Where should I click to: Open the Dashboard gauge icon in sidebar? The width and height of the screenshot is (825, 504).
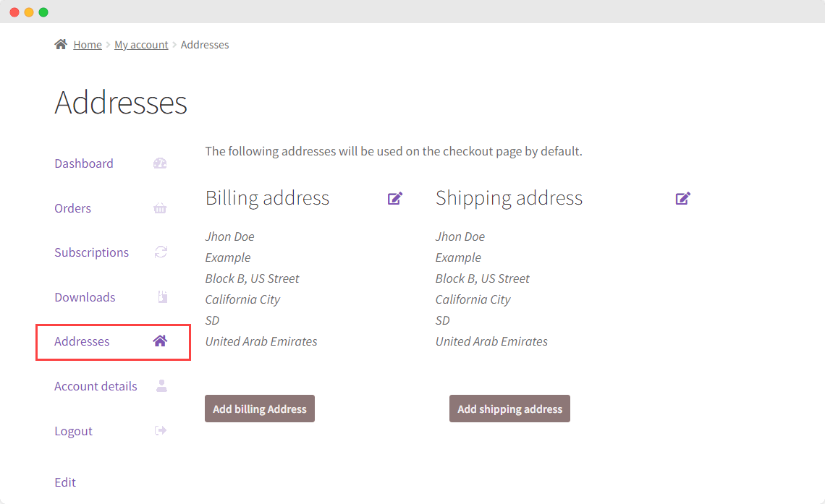(160, 163)
